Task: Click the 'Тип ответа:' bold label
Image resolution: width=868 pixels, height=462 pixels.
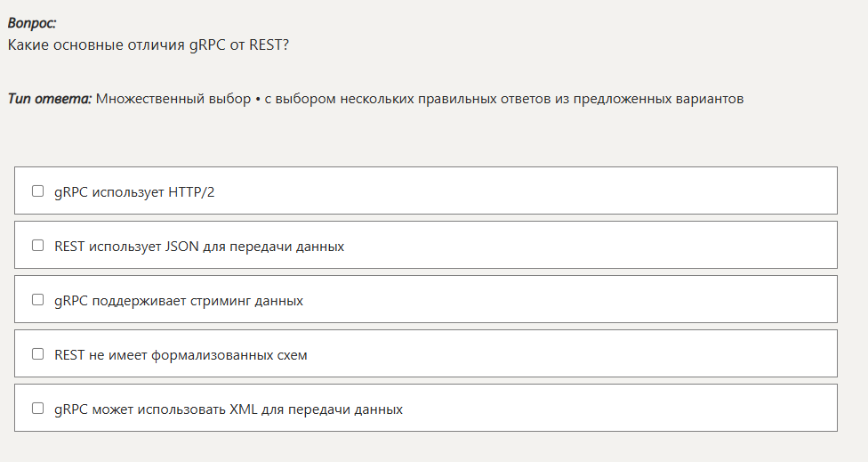Action: (49, 99)
